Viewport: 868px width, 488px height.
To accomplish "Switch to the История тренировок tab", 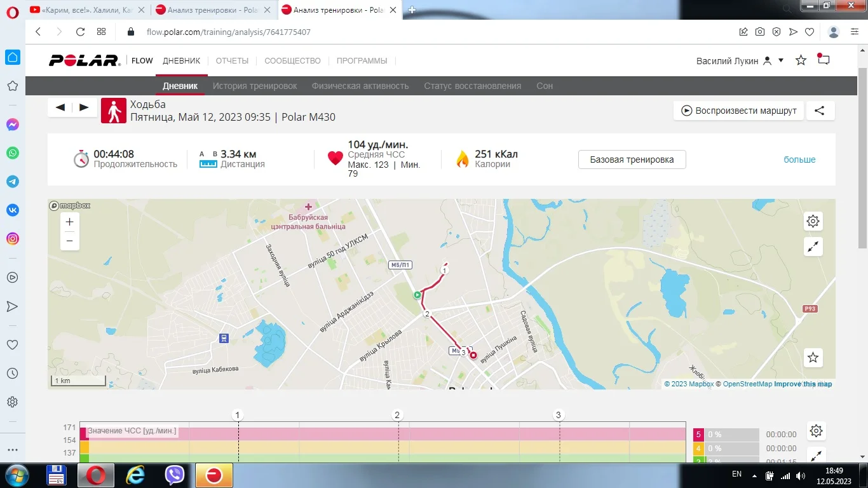I will (x=255, y=86).
